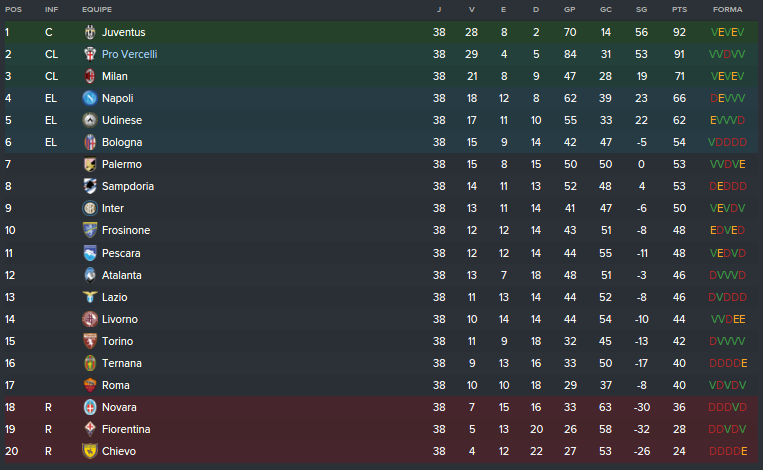The image size is (763, 470).
Task: Click the Lazio club badge
Action: tap(90, 297)
